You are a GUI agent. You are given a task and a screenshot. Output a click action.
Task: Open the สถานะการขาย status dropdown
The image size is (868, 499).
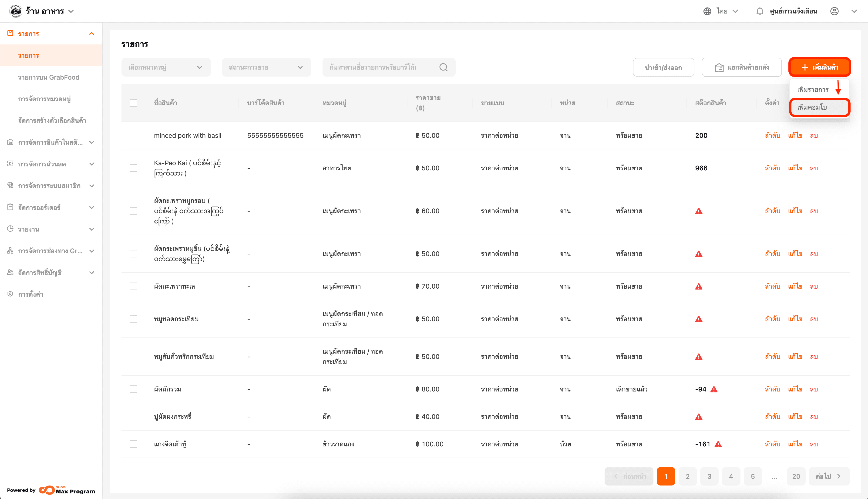pos(266,67)
